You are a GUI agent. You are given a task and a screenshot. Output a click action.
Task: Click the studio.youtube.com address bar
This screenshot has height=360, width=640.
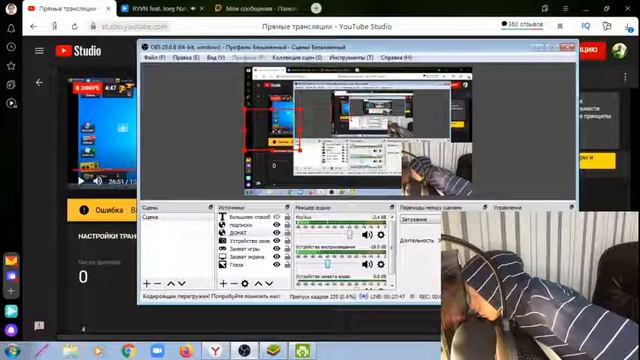coord(134,27)
